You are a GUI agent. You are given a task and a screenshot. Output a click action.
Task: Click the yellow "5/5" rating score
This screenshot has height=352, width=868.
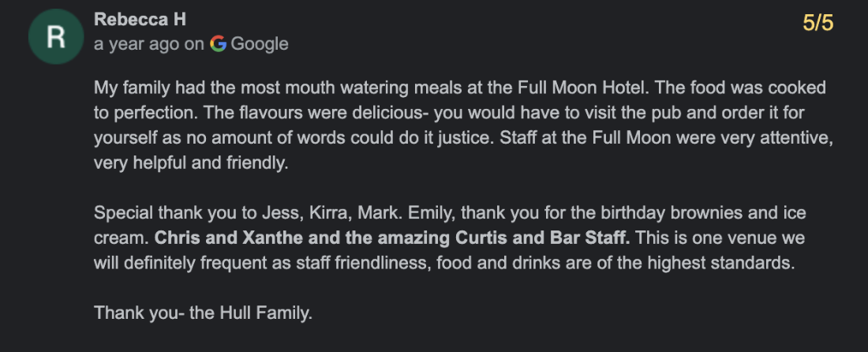pyautogui.click(x=817, y=23)
